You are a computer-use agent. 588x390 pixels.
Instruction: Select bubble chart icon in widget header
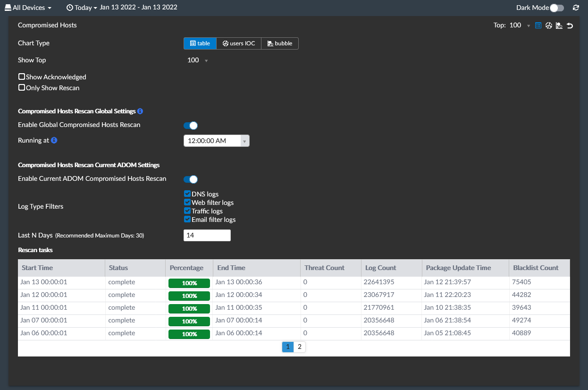pos(559,25)
